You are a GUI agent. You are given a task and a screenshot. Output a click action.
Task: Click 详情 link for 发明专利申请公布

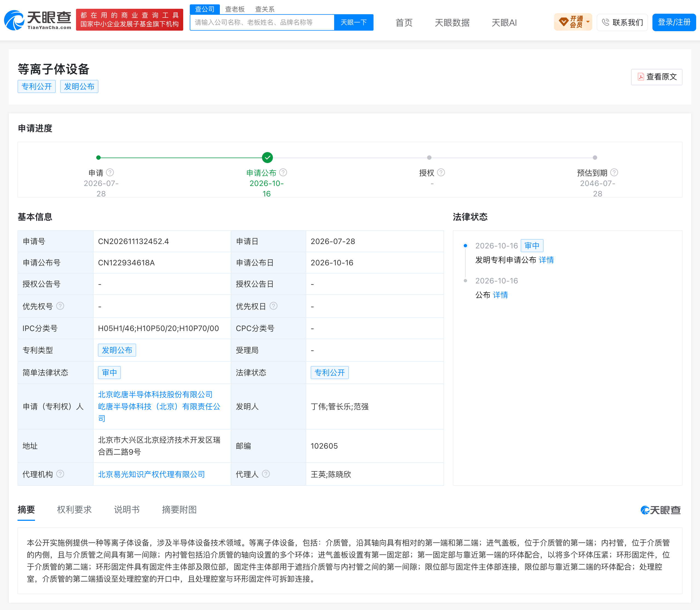pyautogui.click(x=547, y=260)
